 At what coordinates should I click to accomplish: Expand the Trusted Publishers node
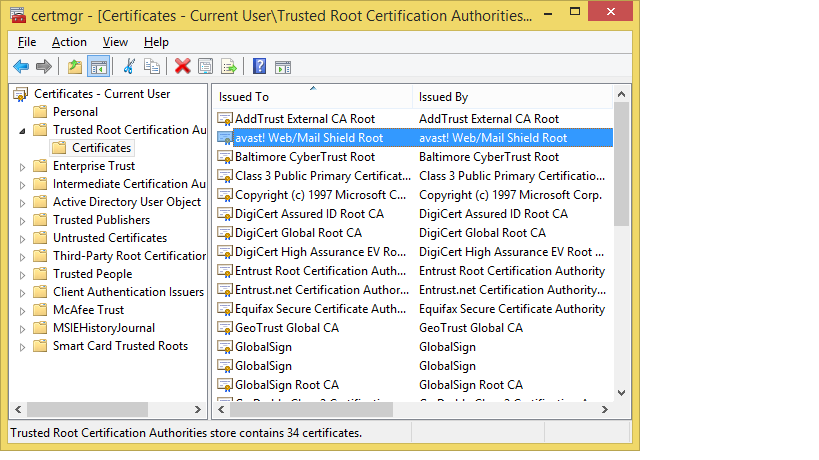22,221
